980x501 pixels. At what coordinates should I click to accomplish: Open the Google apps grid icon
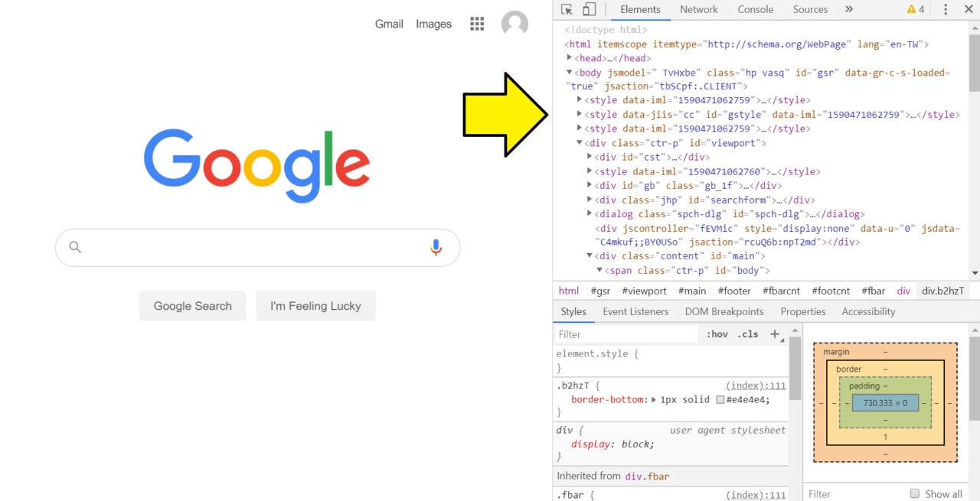(x=477, y=24)
